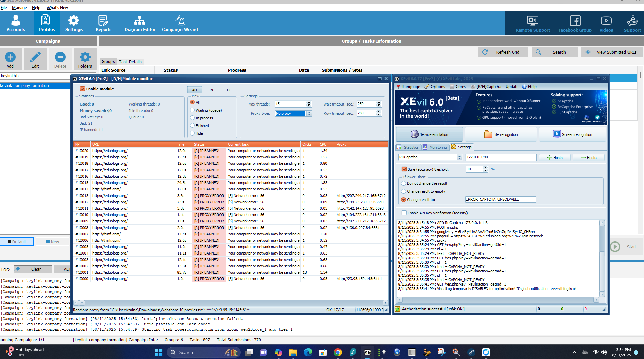Open the Accounts section
Image resolution: width=644 pixels, height=359 pixels.
[x=16, y=23]
